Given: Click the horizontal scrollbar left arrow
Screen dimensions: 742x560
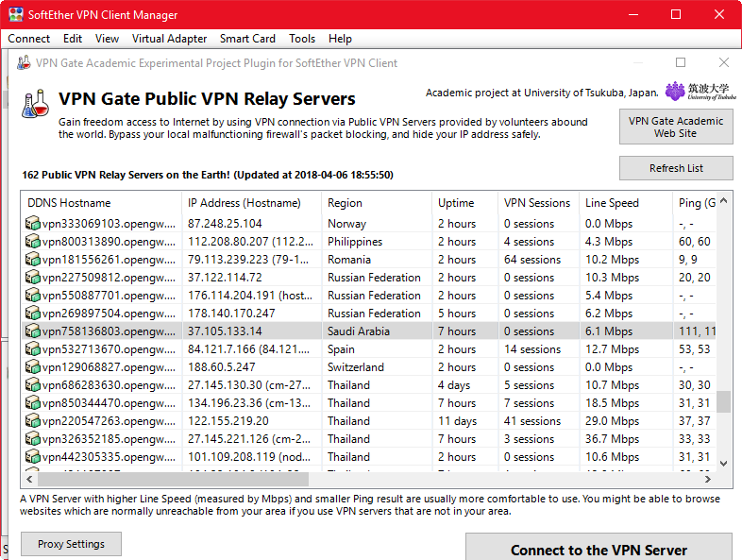Looking at the screenshot, I should pyautogui.click(x=29, y=479).
